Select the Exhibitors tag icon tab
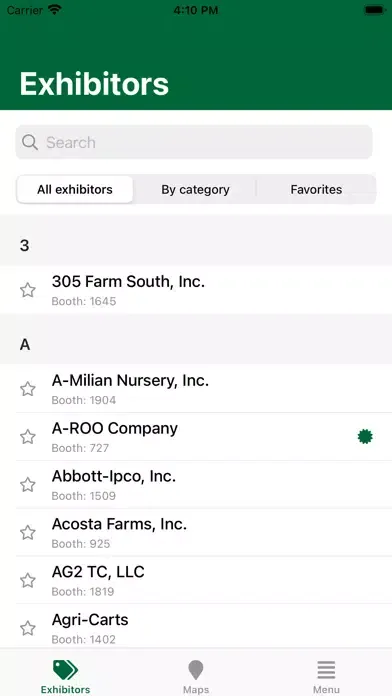This screenshot has height=696, width=392. (65, 676)
